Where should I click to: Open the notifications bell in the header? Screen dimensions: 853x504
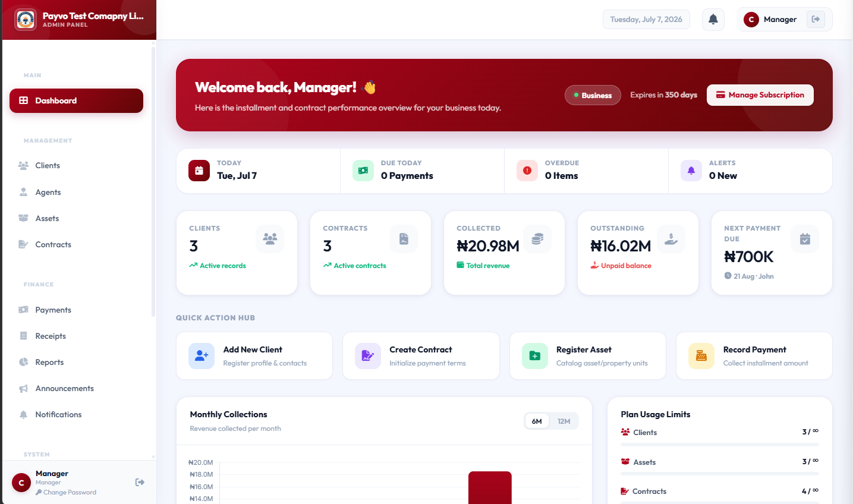713,20
